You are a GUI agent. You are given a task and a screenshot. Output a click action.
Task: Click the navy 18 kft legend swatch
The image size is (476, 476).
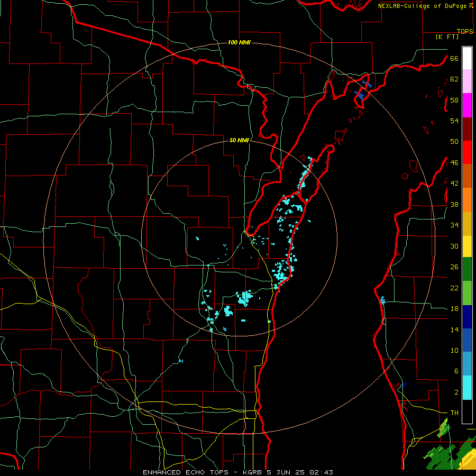coord(467,317)
